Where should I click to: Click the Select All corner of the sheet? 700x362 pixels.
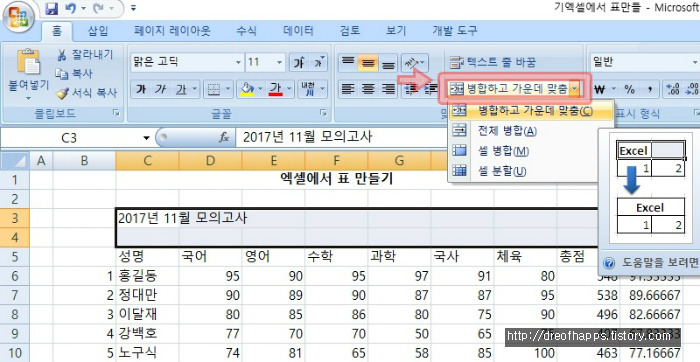coord(15,161)
